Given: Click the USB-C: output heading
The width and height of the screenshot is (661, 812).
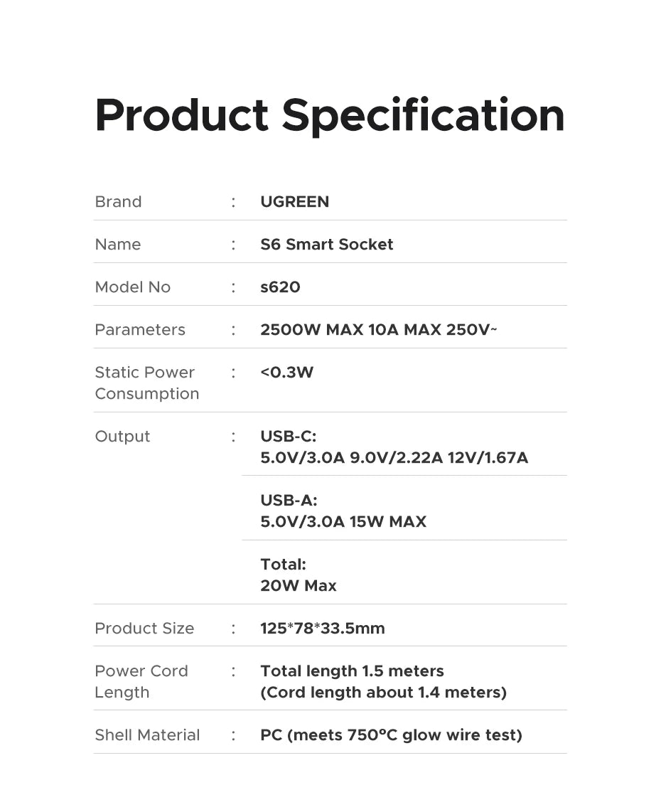Looking at the screenshot, I should (289, 436).
